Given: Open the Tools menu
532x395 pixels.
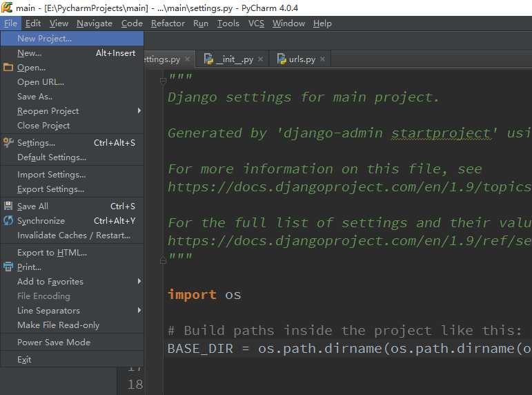Looking at the screenshot, I should [x=228, y=23].
